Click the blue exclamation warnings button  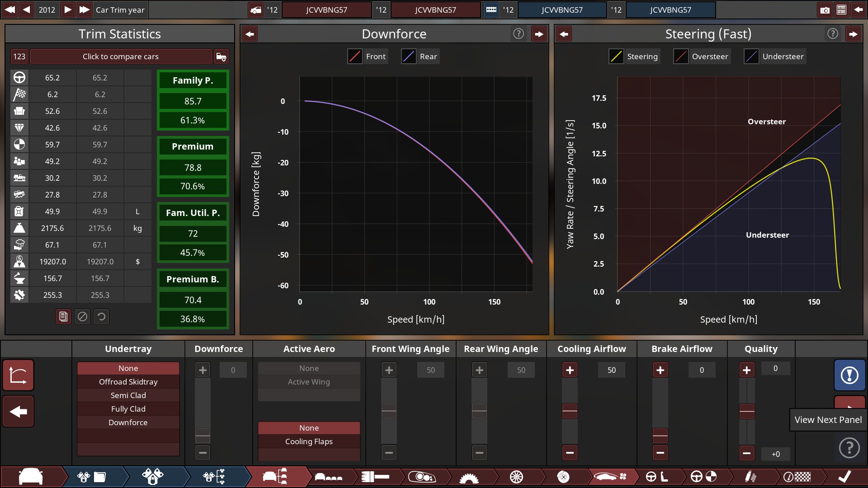tap(849, 375)
